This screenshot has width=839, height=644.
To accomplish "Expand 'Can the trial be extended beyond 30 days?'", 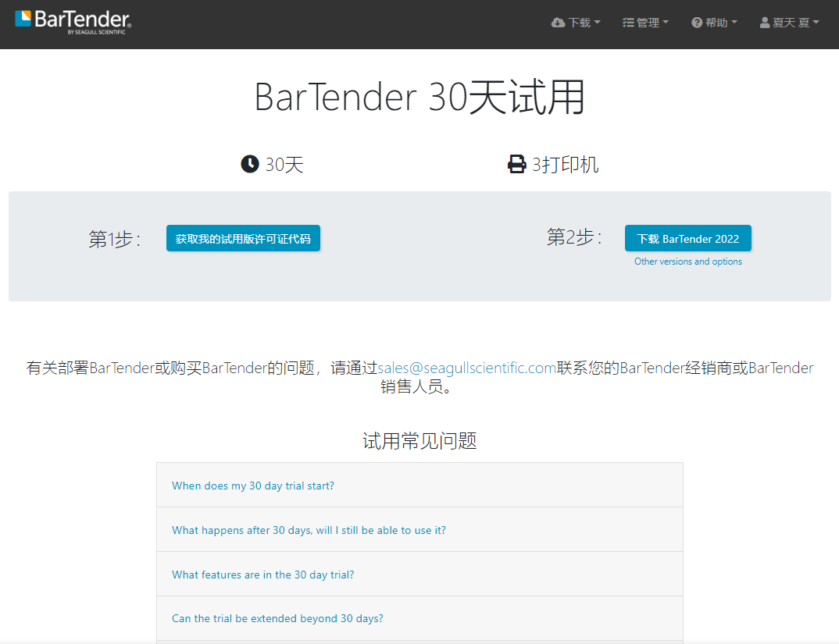I will (x=419, y=618).
